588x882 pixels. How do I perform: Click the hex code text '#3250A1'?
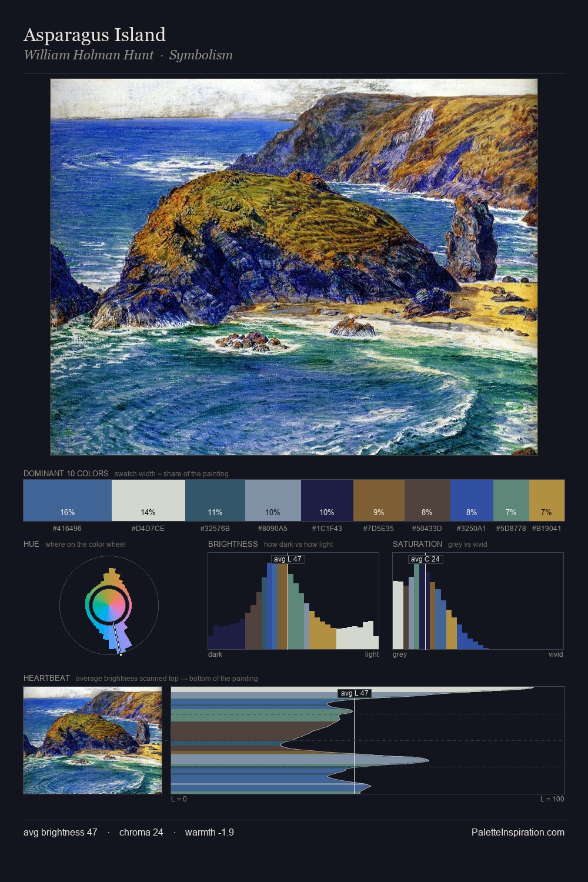click(472, 528)
